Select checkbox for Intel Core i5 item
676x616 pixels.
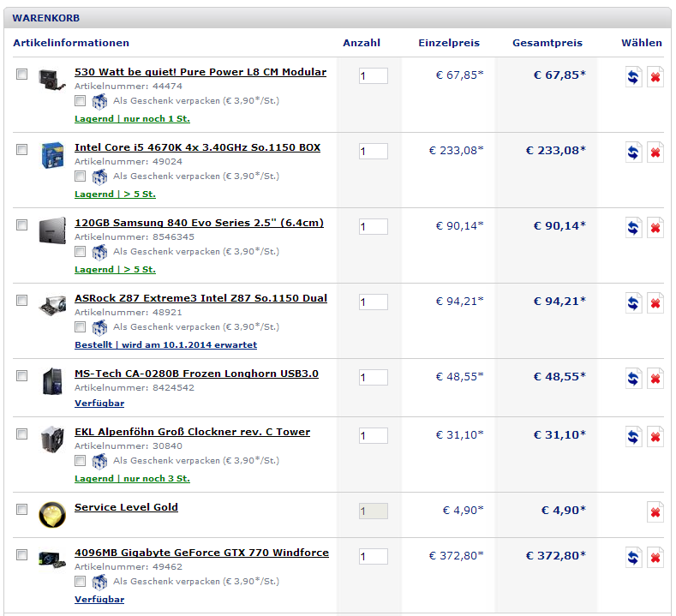21,150
